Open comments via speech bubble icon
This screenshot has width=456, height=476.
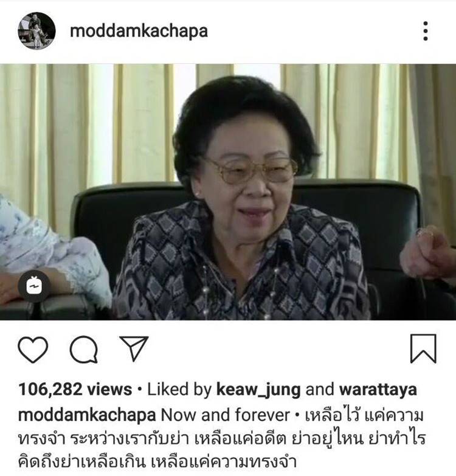tap(84, 350)
